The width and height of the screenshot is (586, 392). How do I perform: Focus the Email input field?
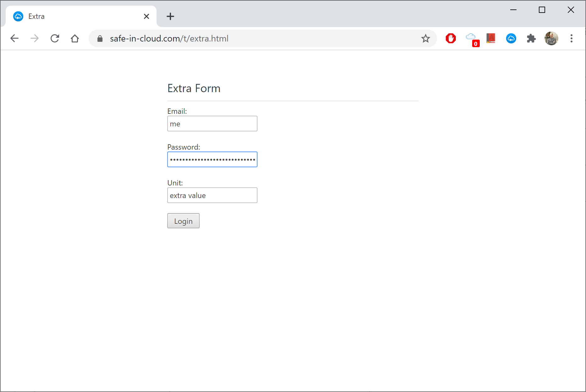click(212, 124)
